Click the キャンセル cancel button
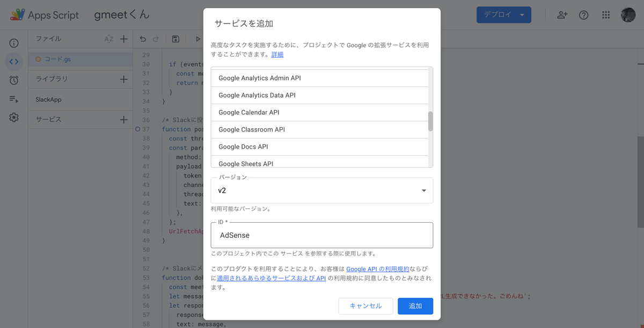 tap(365, 306)
